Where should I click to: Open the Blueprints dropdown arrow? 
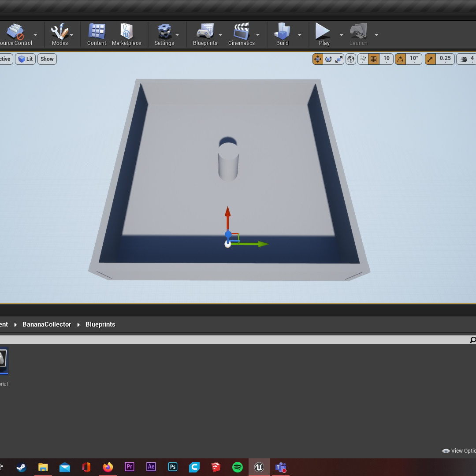(x=220, y=35)
